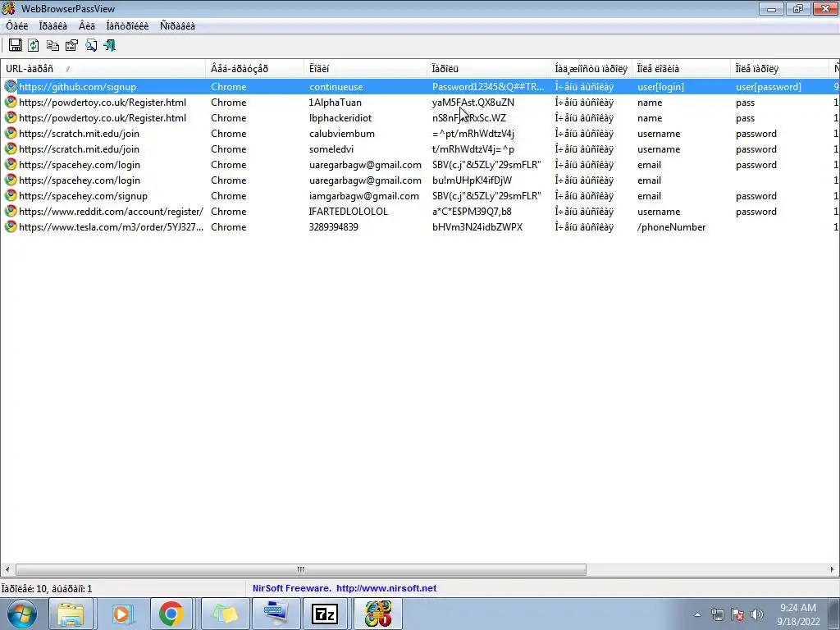Click the horizontal scrollbar left arrow
This screenshot has width=840, height=630.
(x=7, y=569)
